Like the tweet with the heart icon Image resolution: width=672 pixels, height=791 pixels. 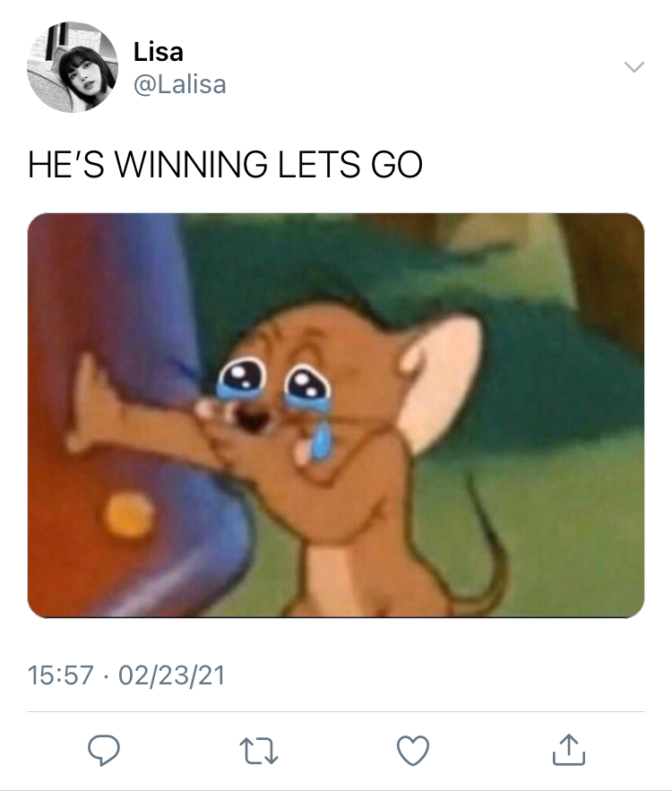click(413, 751)
